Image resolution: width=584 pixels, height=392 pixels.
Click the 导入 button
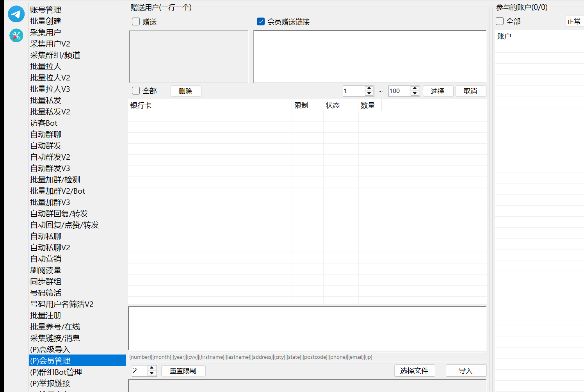(466, 371)
